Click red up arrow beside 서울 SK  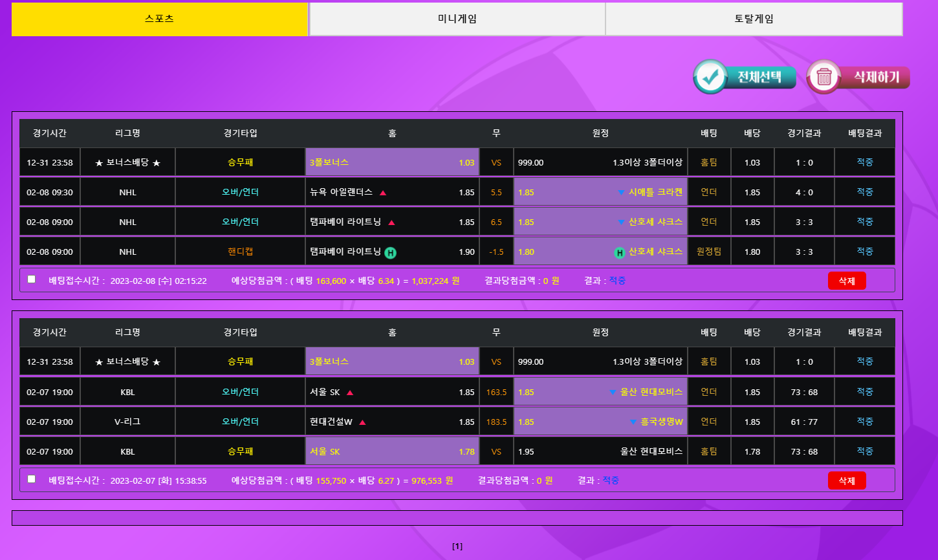click(350, 393)
